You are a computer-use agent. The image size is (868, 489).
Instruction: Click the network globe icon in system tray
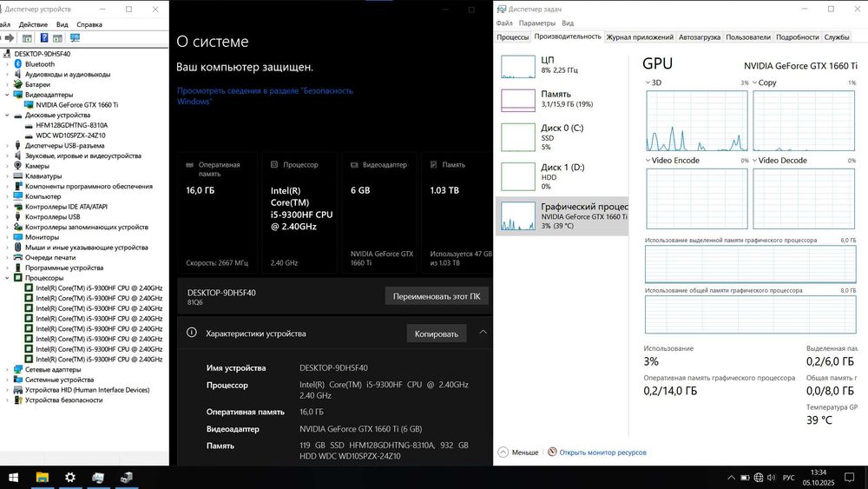click(759, 478)
